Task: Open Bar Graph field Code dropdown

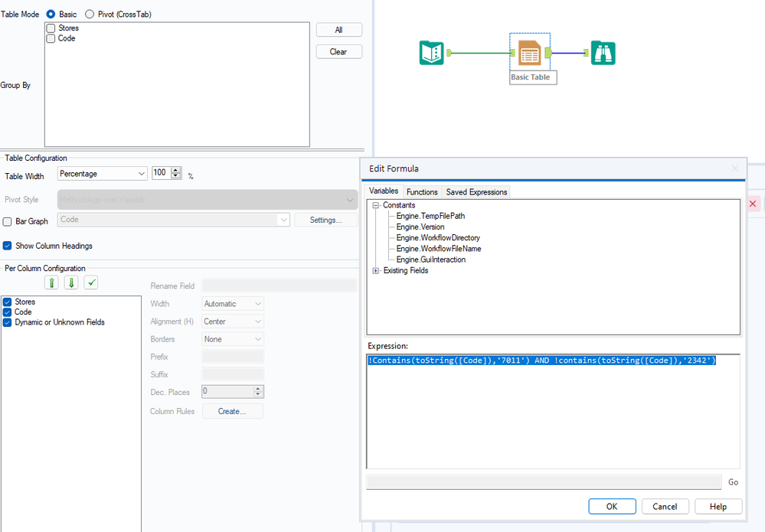Action: (174, 220)
